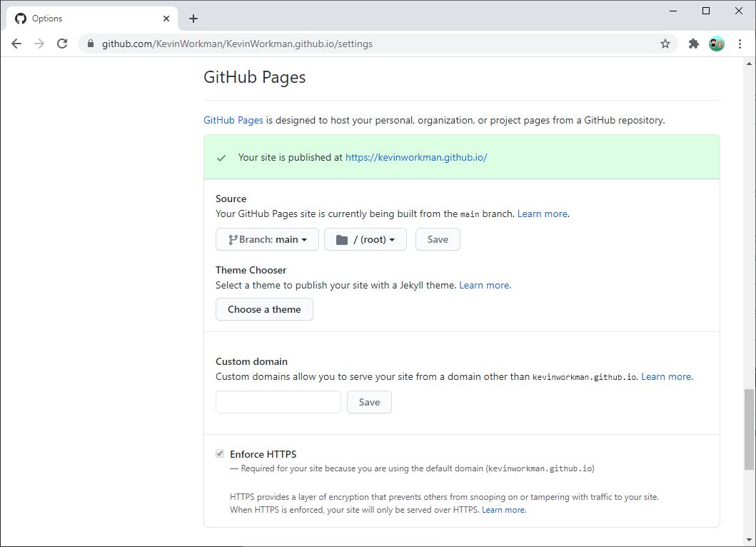Open a new browser tab

(193, 19)
